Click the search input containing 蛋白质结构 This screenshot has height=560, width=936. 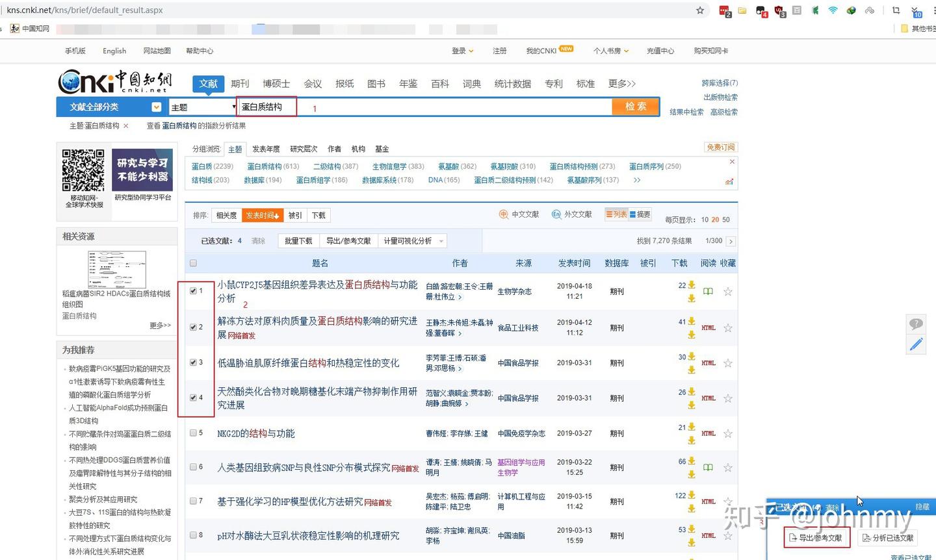pos(266,107)
